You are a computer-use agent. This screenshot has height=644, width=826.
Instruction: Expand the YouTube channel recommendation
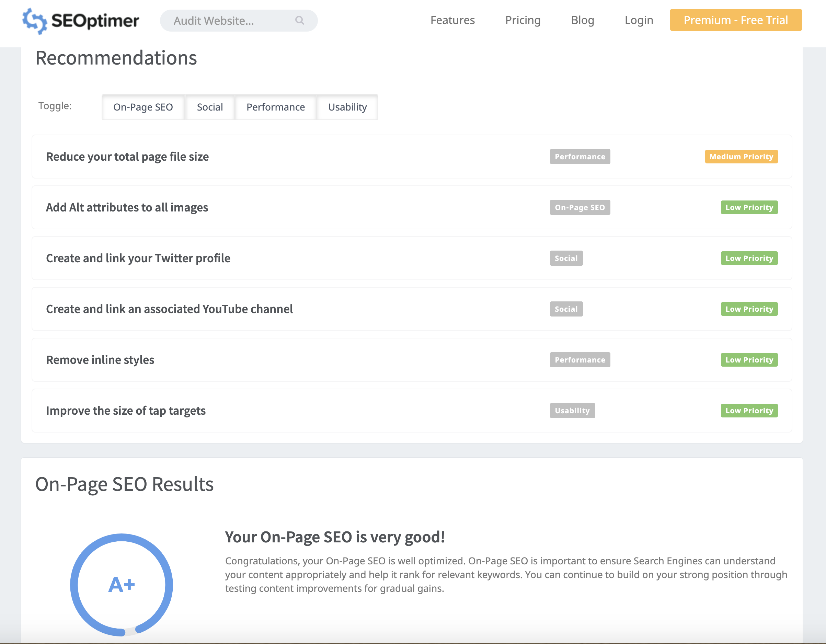pyautogui.click(x=170, y=309)
